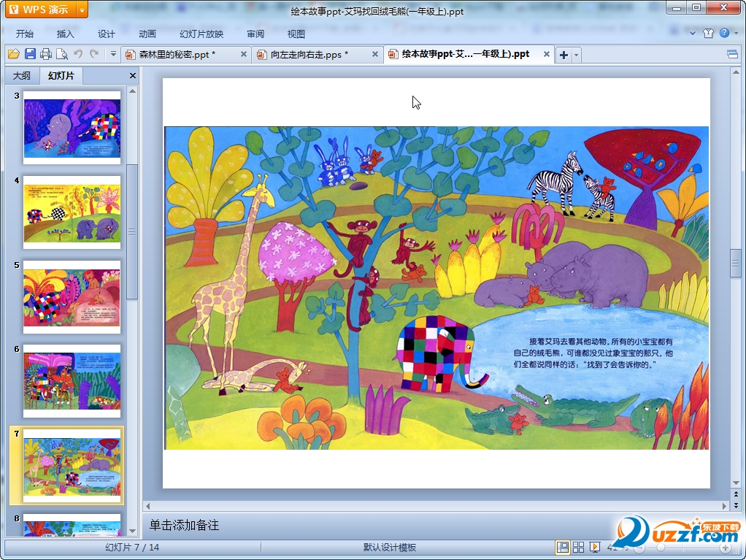Select slide 7 thumbnail
Image resolution: width=746 pixels, height=560 pixels.
tap(72, 466)
